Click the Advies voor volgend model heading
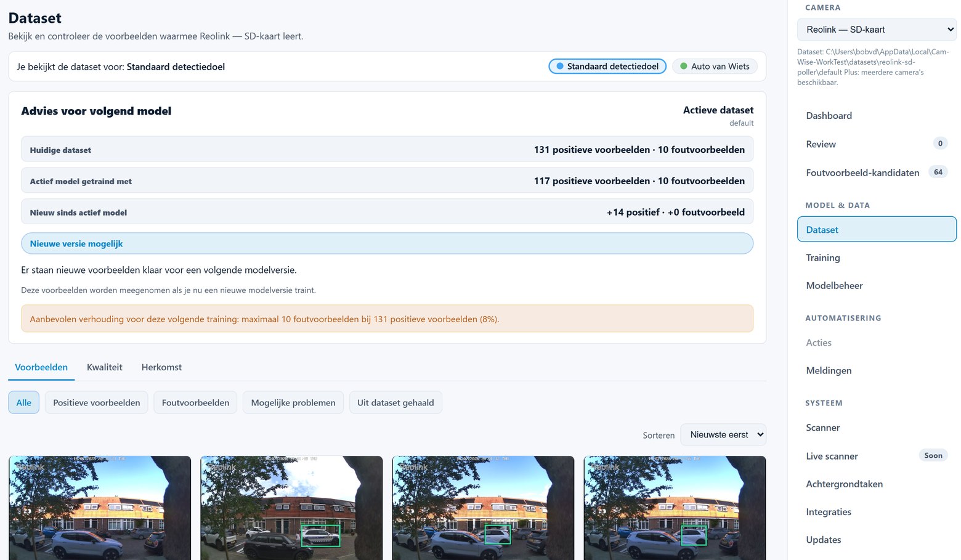The height and width of the screenshot is (560, 961). click(x=96, y=111)
